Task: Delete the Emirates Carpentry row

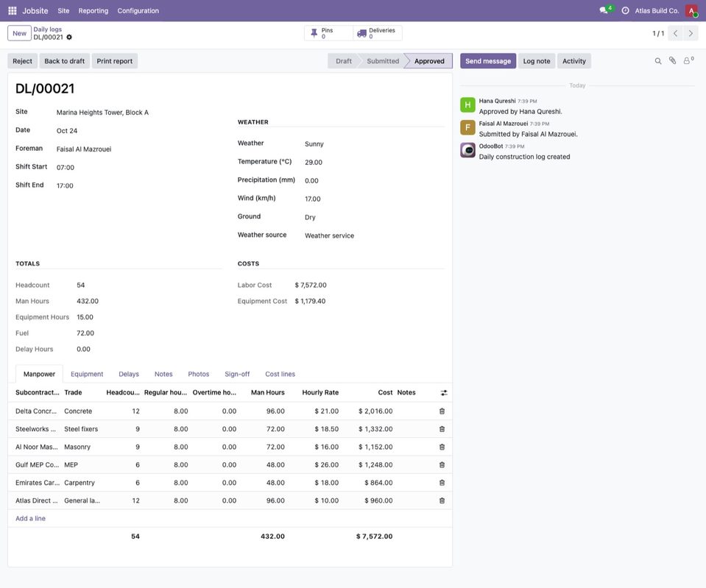Action: tap(442, 483)
